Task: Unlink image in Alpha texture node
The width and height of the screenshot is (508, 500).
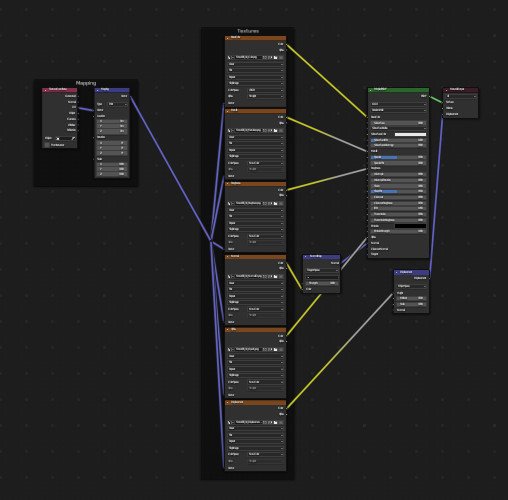Action: [281, 349]
